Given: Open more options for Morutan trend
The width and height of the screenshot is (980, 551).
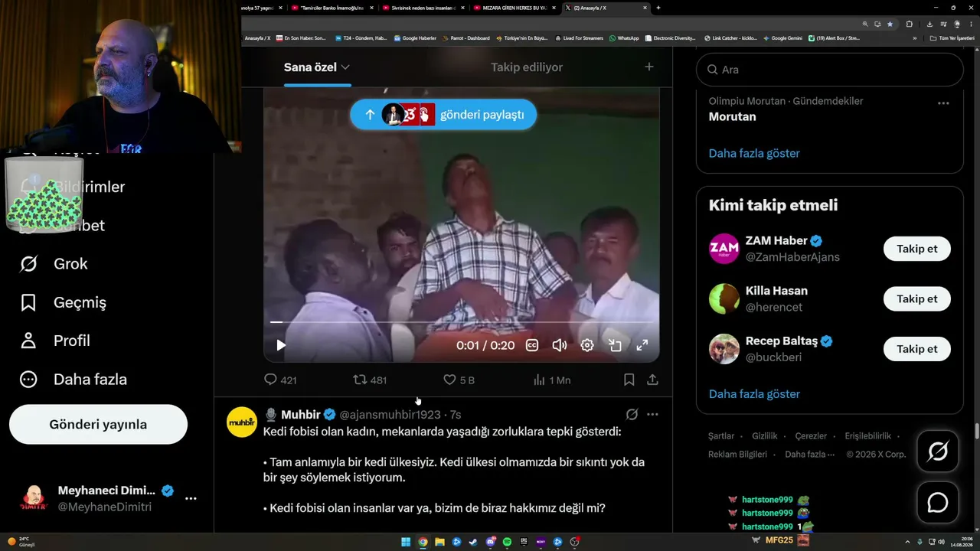Looking at the screenshot, I should pos(943,103).
